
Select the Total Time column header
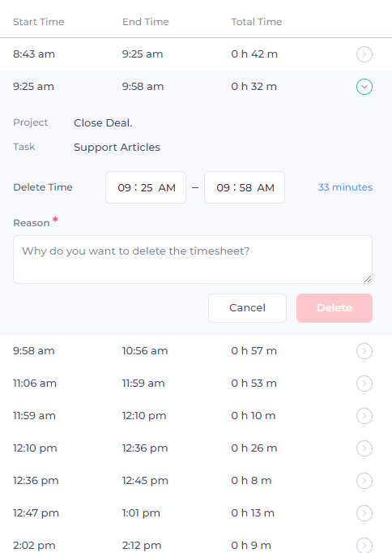click(257, 22)
